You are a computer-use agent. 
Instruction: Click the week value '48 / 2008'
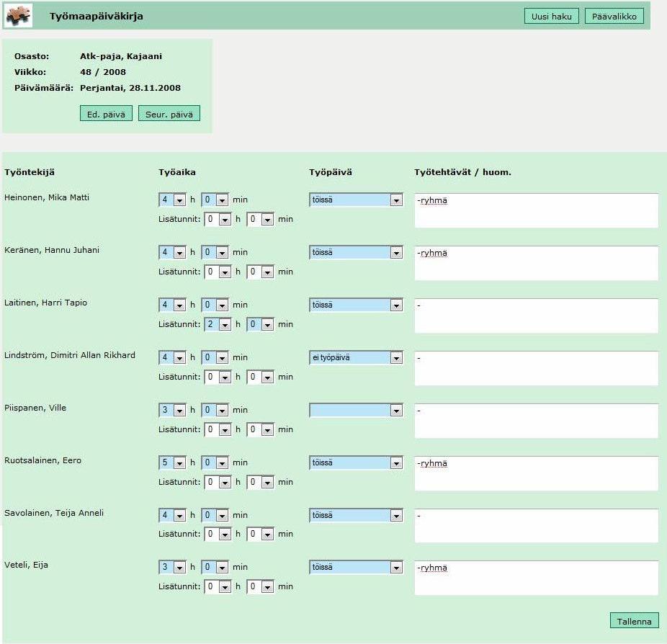point(103,72)
